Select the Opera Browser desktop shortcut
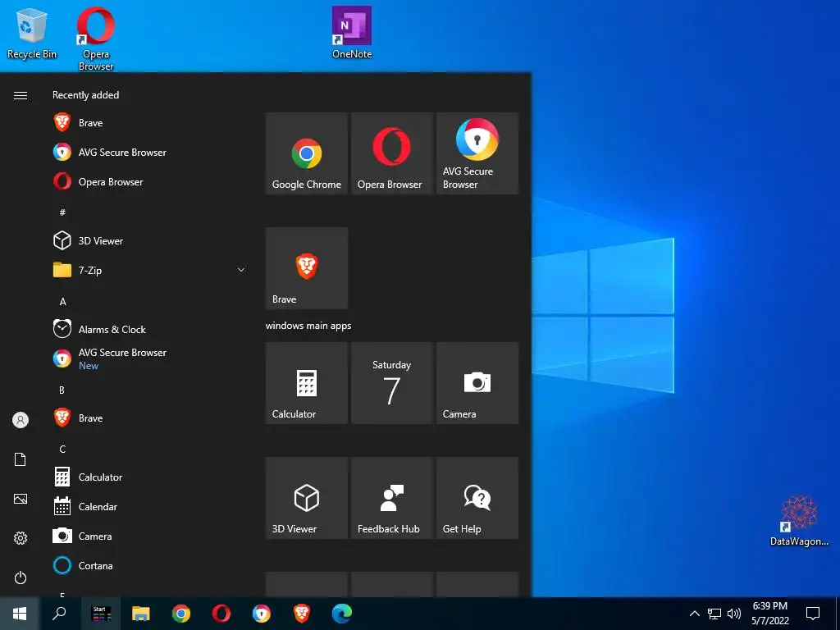Image resolution: width=840 pixels, height=630 pixels. pos(96,39)
